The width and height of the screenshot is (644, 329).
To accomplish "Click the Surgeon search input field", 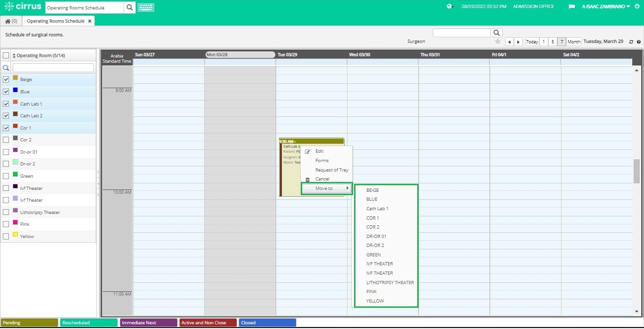I will pyautogui.click(x=462, y=32).
